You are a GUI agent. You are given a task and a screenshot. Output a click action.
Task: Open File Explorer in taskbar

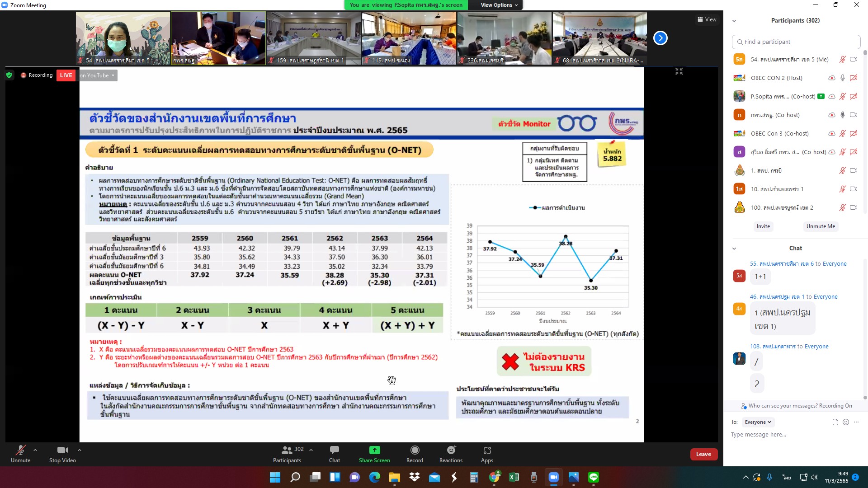[x=395, y=477]
